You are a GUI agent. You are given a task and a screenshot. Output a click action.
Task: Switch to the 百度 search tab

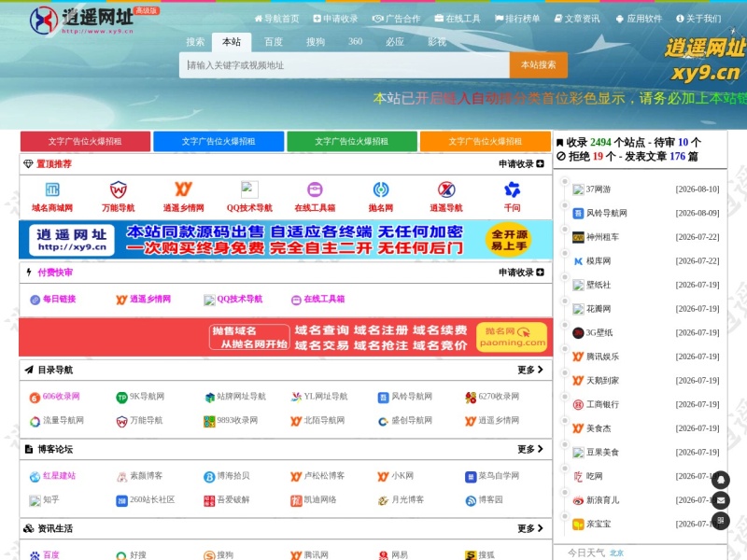click(274, 42)
